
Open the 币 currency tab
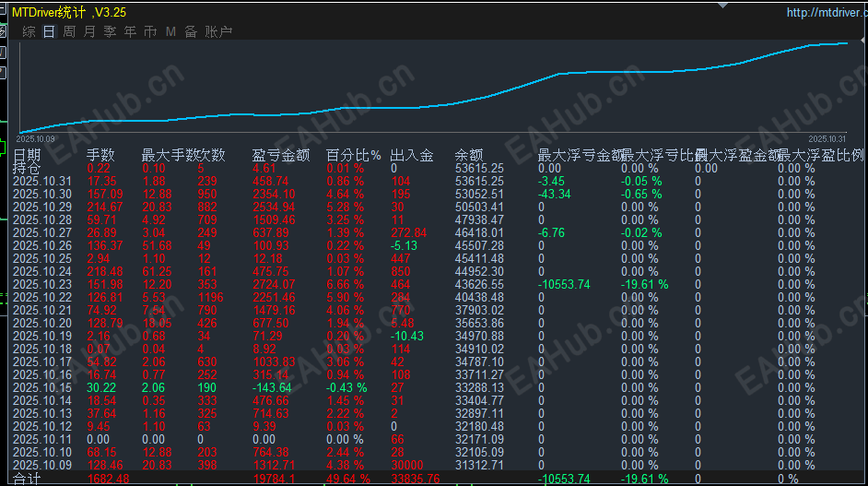click(x=150, y=32)
